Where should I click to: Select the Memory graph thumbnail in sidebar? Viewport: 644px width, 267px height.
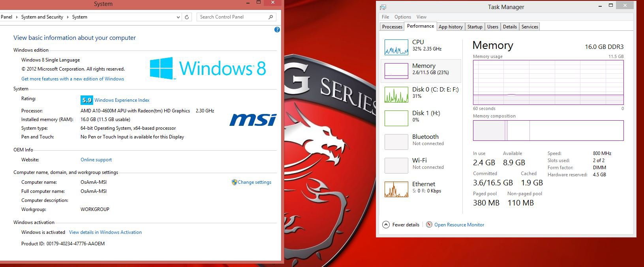[x=396, y=71]
